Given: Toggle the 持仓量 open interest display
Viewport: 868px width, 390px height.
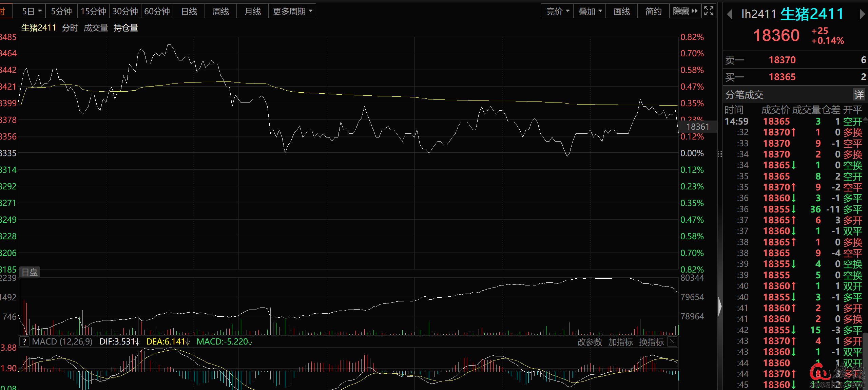Looking at the screenshot, I should (126, 28).
